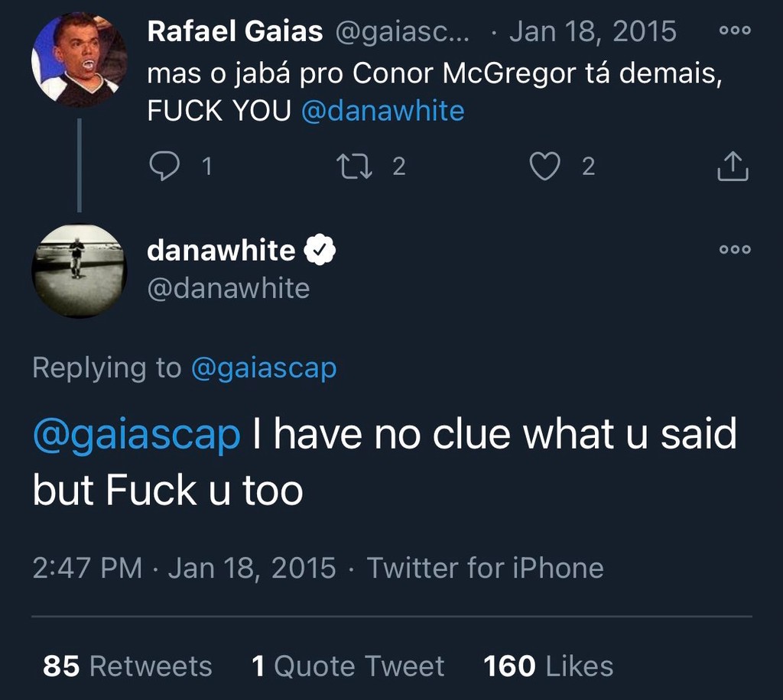Open the danawhite display name link
The width and height of the screenshot is (783, 700).
click(220, 250)
